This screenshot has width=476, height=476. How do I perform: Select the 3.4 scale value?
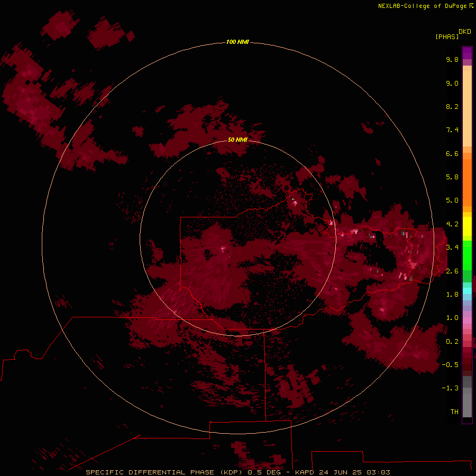[x=452, y=248]
